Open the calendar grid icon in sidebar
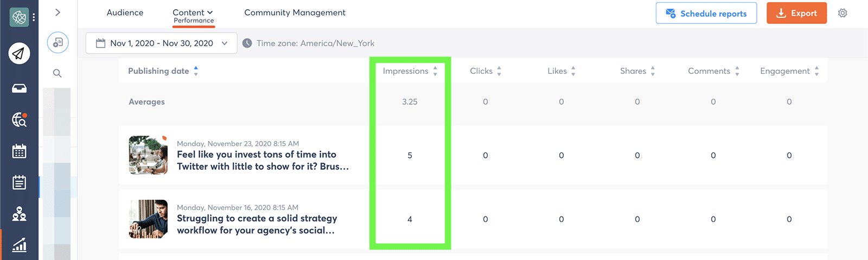 [19, 151]
